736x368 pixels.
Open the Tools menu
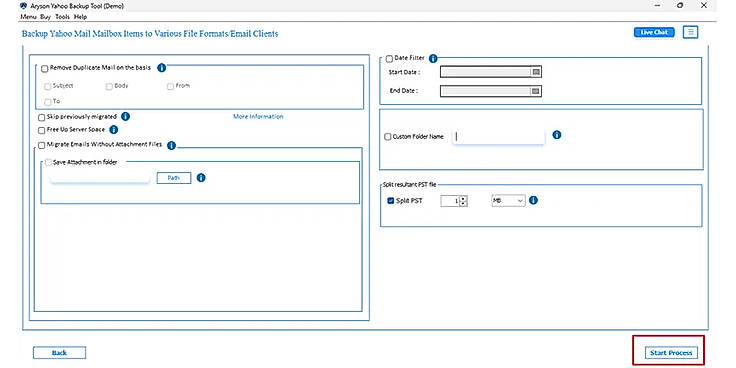coord(62,16)
